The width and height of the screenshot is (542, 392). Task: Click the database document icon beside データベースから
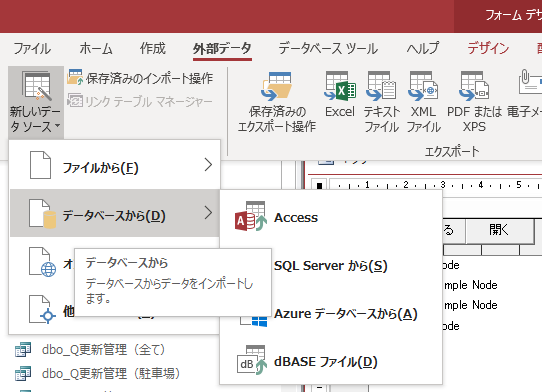click(x=42, y=214)
